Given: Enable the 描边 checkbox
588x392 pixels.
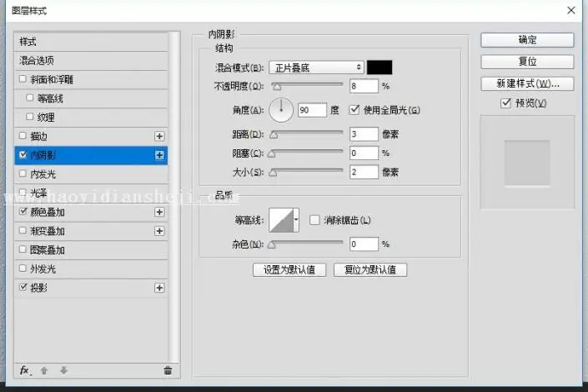Looking at the screenshot, I should click(23, 135).
